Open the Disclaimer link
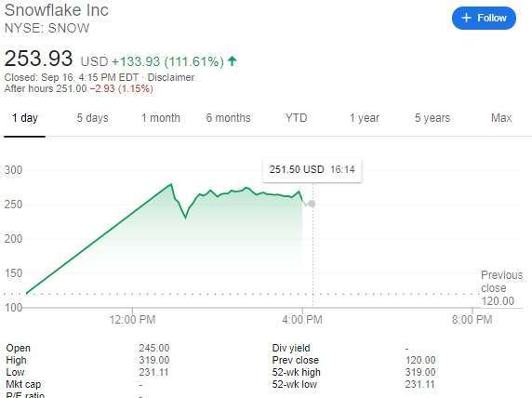Screen dimensions: 532x398 (170, 77)
